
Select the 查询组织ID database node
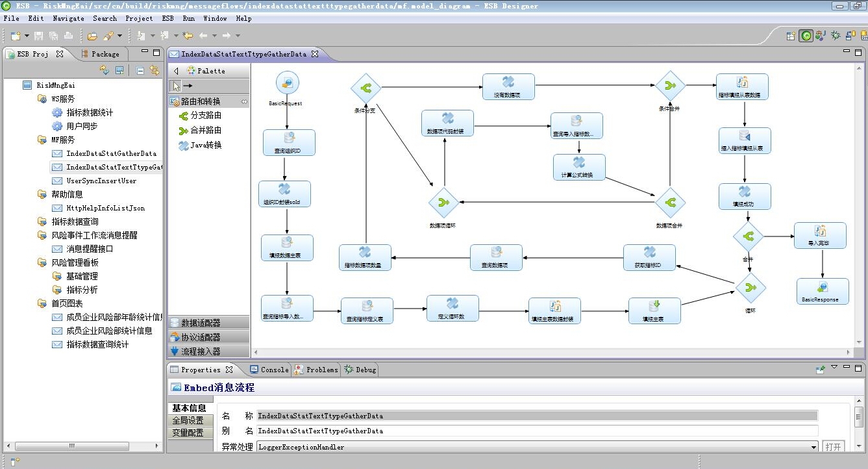point(289,142)
